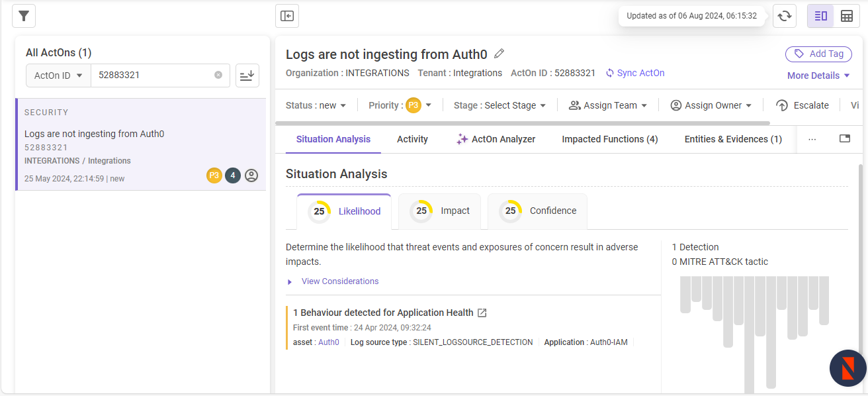Clear the search field text

click(218, 75)
